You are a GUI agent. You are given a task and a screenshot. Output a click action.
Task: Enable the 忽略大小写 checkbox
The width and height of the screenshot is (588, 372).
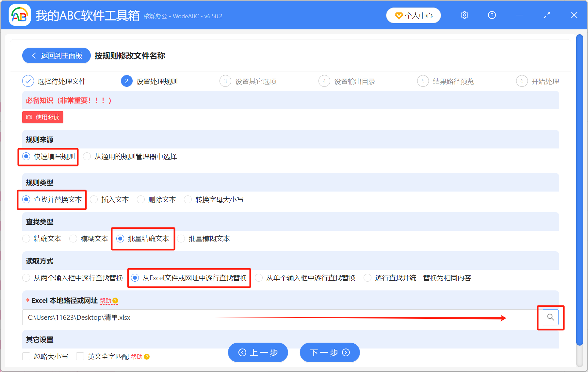(26, 356)
